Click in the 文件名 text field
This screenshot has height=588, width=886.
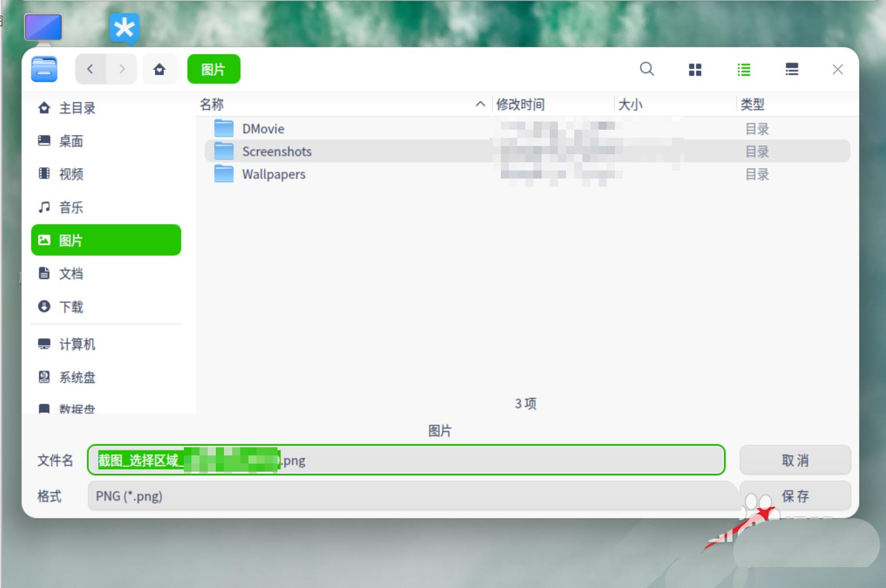coord(406,460)
